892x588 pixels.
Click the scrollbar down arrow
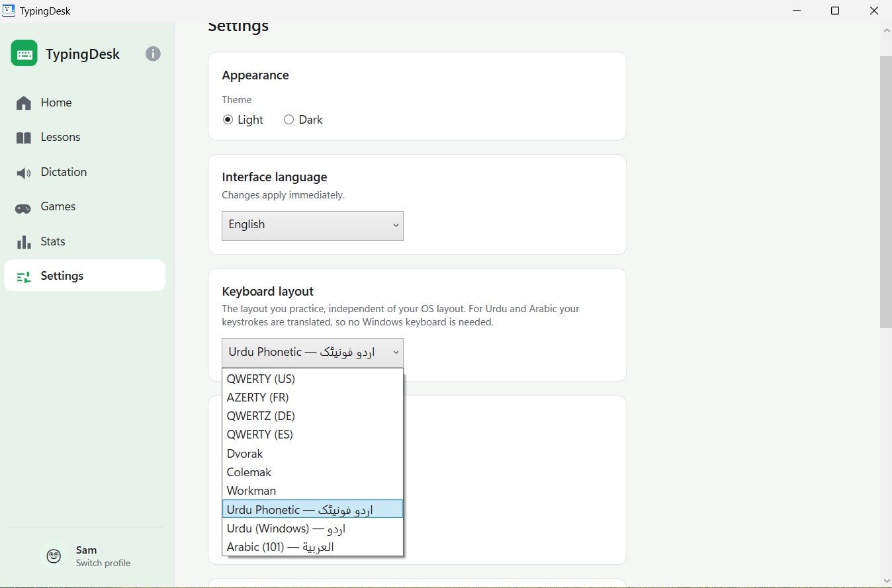click(x=886, y=580)
